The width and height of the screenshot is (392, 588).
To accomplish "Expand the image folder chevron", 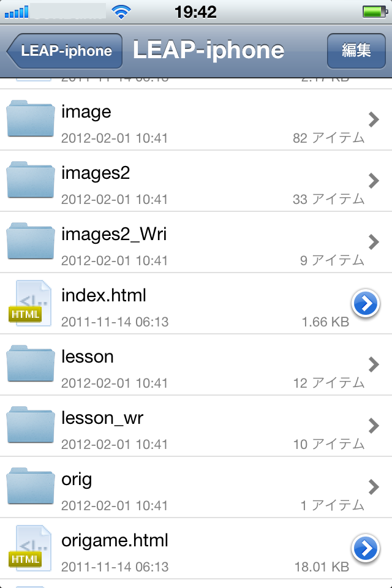I will [x=374, y=119].
